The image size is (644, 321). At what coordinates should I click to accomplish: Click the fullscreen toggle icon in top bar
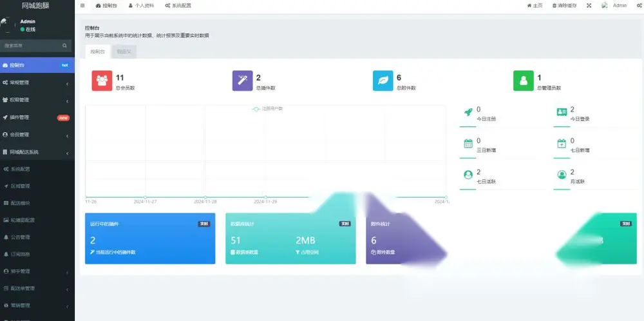(x=589, y=6)
